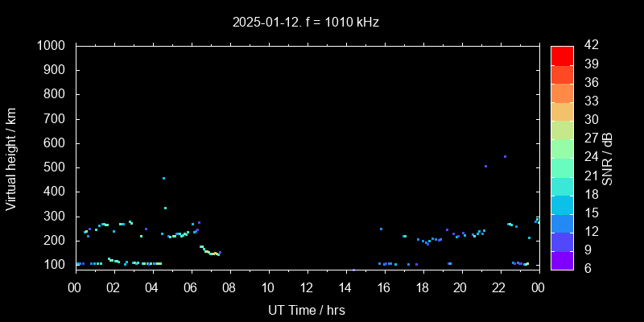Click the purple 6–9 dB colorbar segment
The height and width of the screenshot is (322, 644).
[561, 258]
